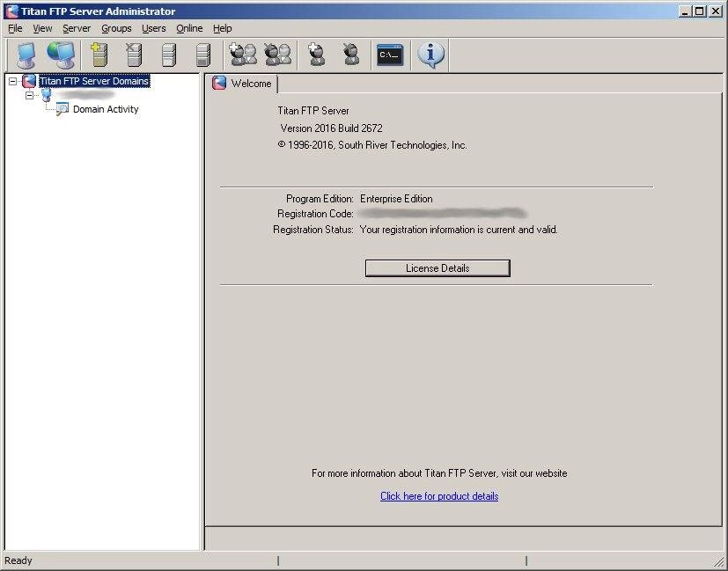728x571 pixels.
Task: Click the 'Version 2016 Build 2672' text
Action: click(x=332, y=128)
